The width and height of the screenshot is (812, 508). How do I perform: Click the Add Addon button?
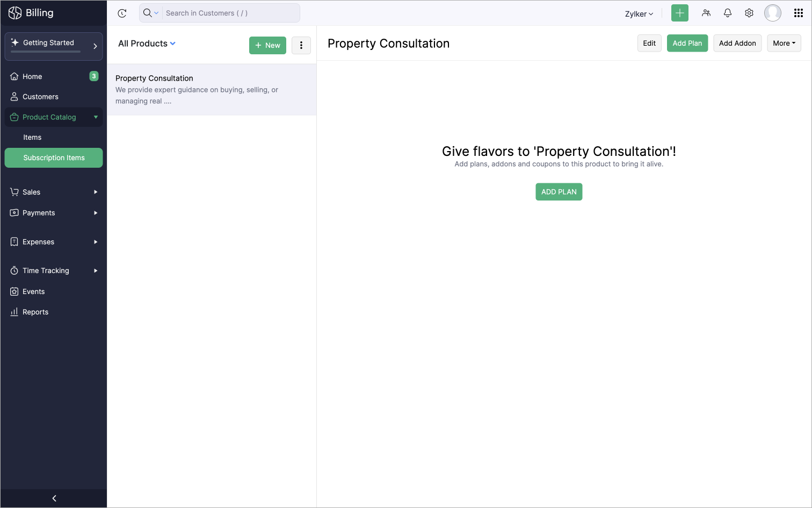point(737,43)
